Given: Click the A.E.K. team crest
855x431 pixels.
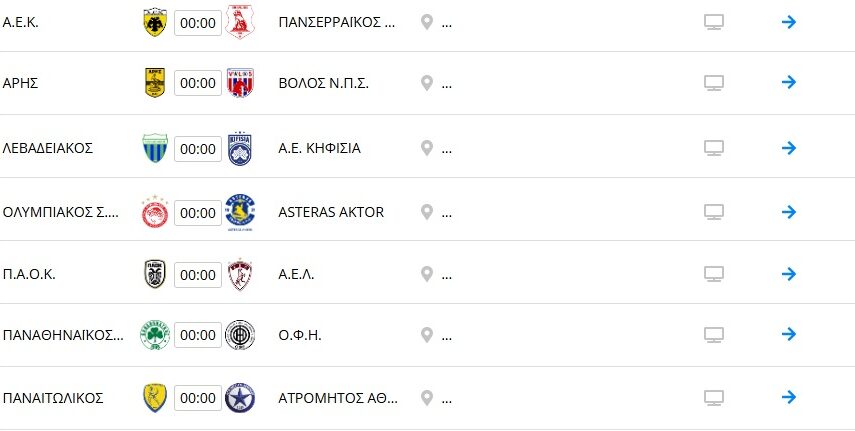Looking at the screenshot, I should [x=155, y=22].
